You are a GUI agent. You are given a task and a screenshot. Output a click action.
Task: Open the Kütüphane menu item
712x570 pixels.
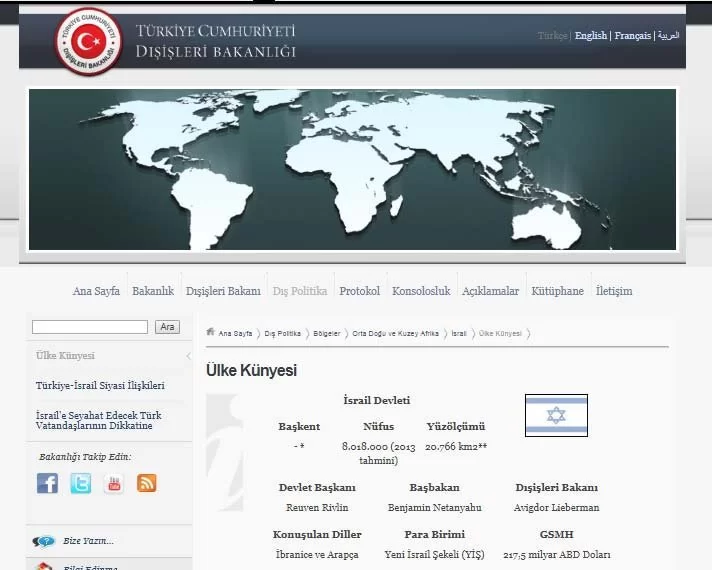click(558, 291)
